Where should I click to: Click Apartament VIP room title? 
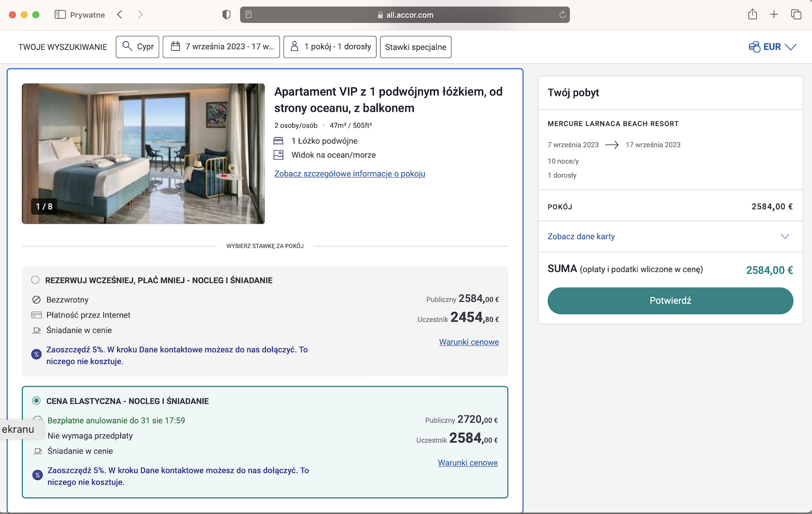tap(388, 100)
